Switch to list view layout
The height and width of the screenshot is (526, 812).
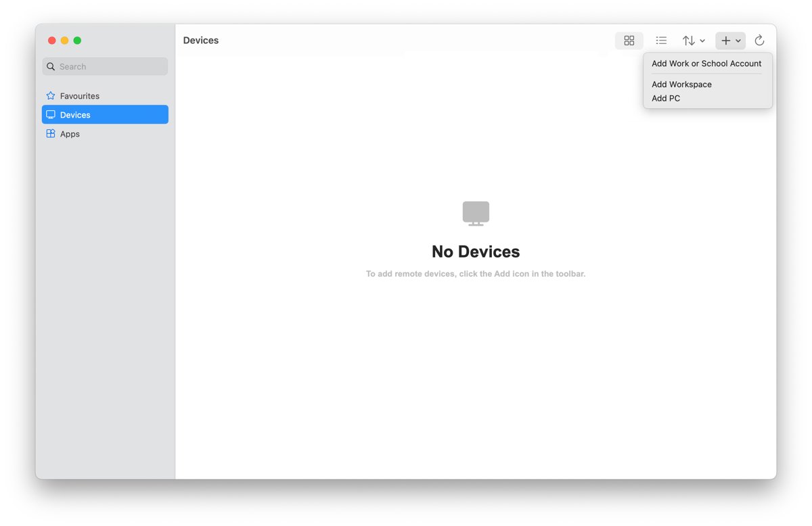[661, 41]
